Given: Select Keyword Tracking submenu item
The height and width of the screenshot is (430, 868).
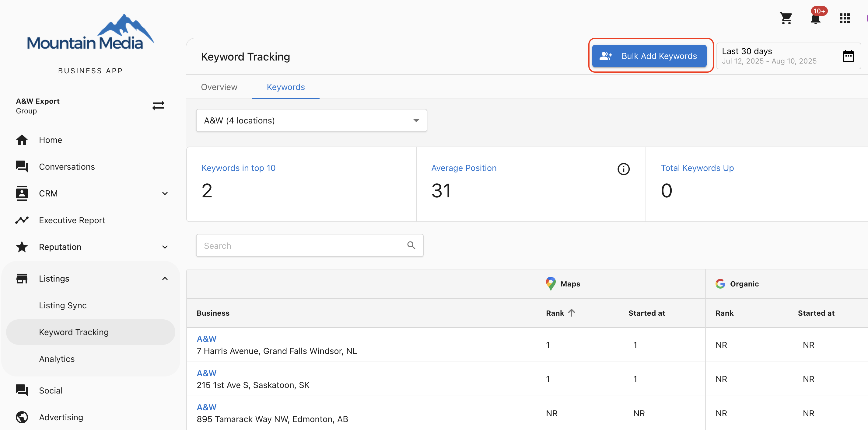Looking at the screenshot, I should point(90,332).
